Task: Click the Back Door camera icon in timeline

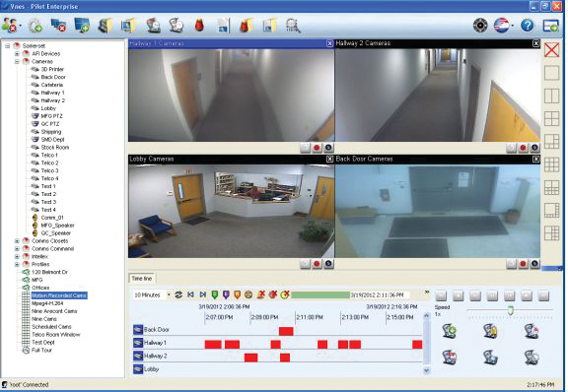Action: pyautogui.click(x=138, y=329)
